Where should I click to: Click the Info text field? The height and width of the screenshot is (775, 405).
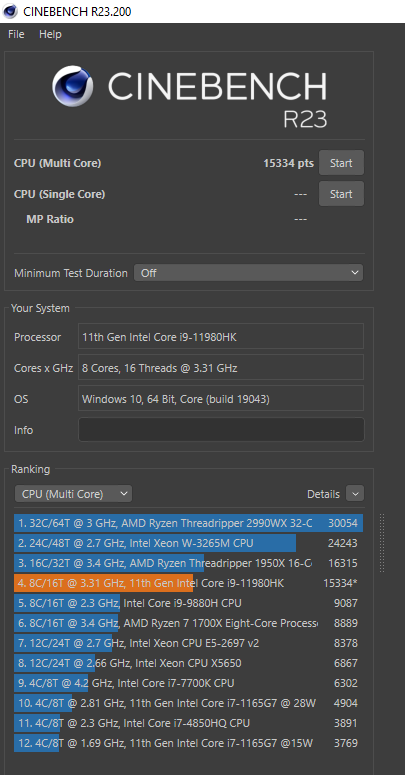click(x=221, y=430)
